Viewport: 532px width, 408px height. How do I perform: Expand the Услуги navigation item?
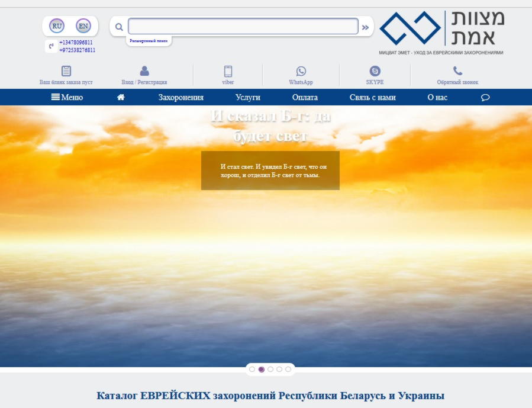(x=247, y=97)
